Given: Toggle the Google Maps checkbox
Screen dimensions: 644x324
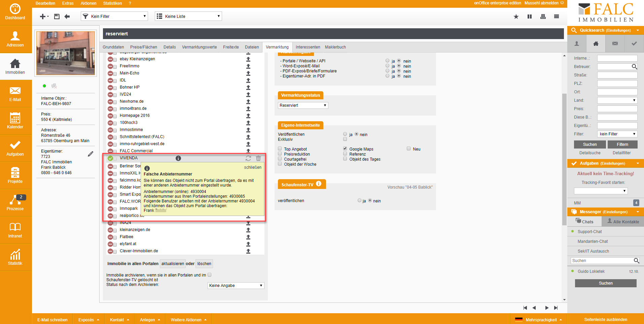Looking at the screenshot, I should point(345,149).
